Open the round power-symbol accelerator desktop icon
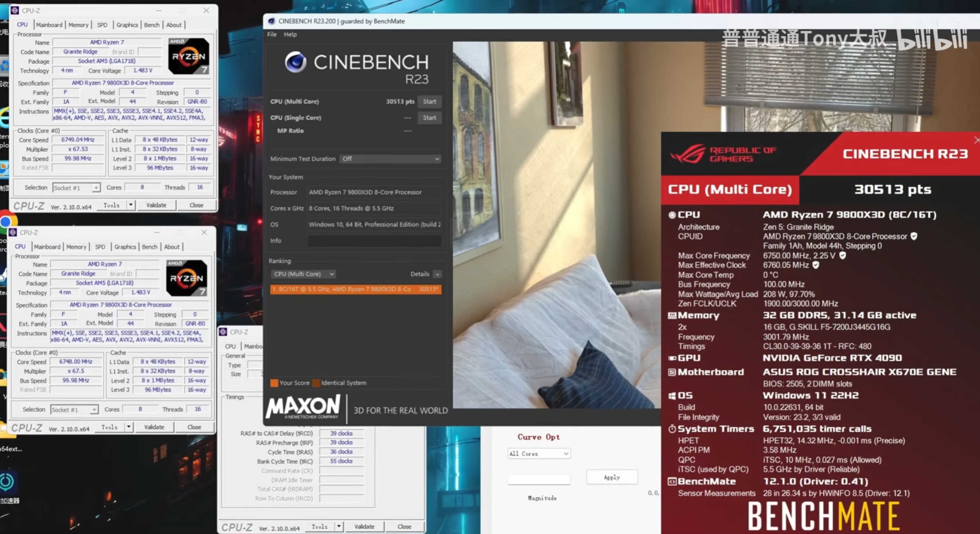 (x=7, y=481)
